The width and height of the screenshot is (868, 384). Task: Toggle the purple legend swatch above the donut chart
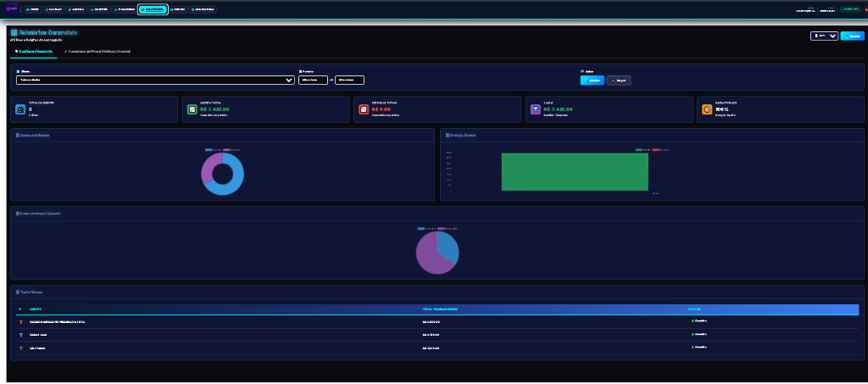(x=226, y=150)
